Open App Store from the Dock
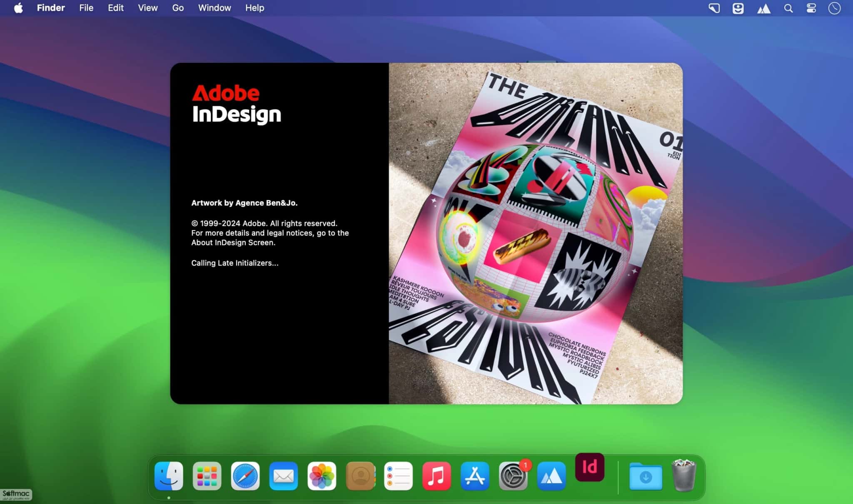This screenshot has height=504, width=853. click(475, 476)
